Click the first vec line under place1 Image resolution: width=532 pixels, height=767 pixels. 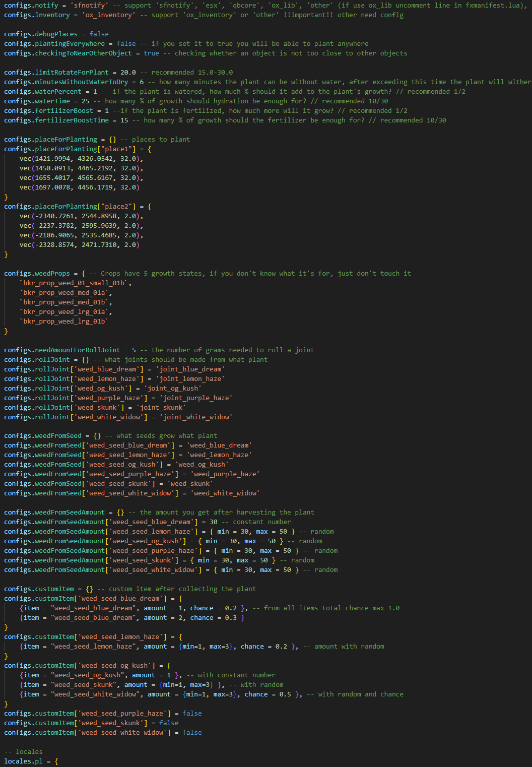pyautogui.click(x=81, y=159)
